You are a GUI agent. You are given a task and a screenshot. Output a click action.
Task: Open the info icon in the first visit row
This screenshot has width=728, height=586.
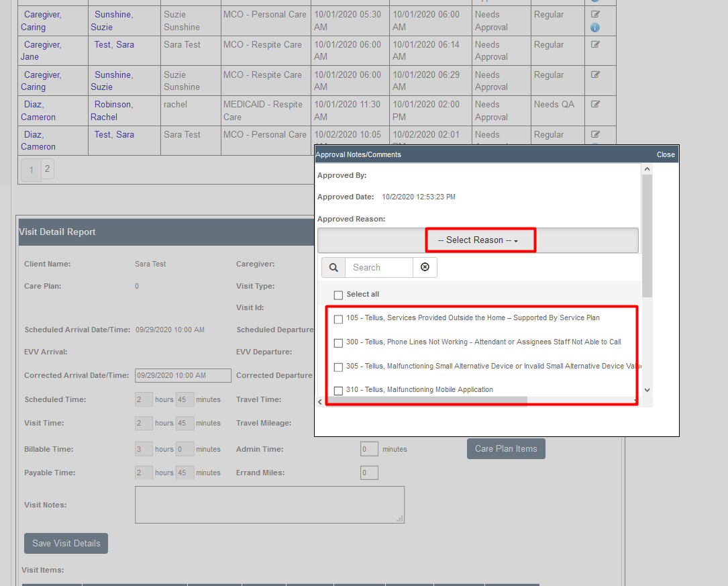click(595, 28)
